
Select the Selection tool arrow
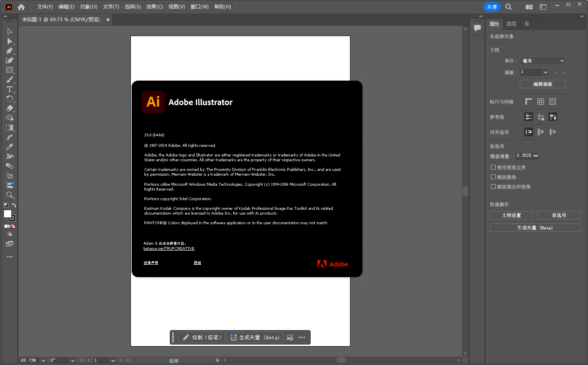click(10, 32)
